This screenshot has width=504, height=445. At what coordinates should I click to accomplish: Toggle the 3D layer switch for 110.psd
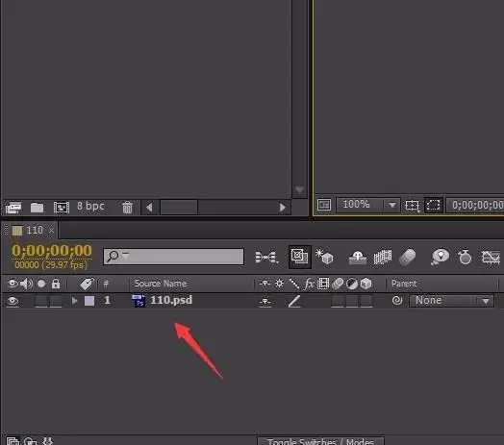pos(366,301)
